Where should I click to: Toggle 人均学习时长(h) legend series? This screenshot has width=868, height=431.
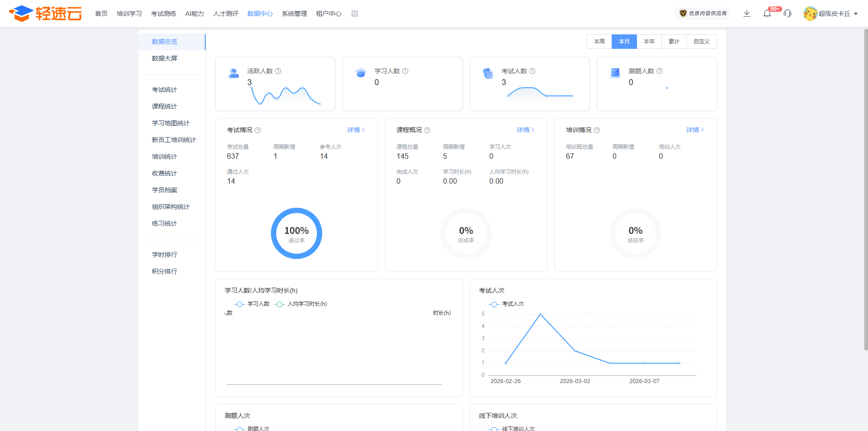tap(301, 304)
